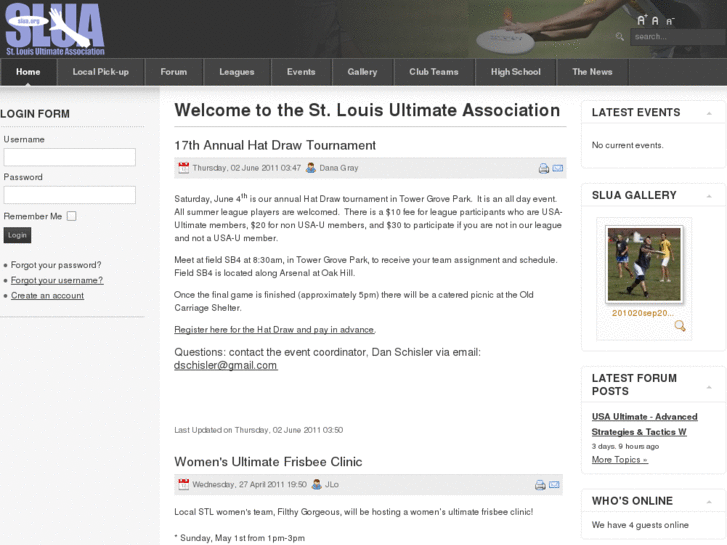Collapse the Latest Forum Posts module
Screen dimensions: 727x545
[709, 387]
